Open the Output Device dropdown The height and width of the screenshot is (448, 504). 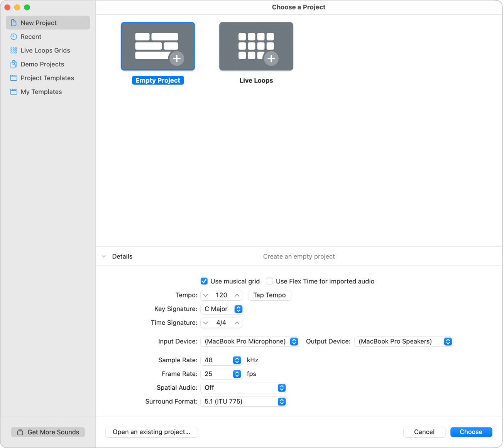click(403, 341)
